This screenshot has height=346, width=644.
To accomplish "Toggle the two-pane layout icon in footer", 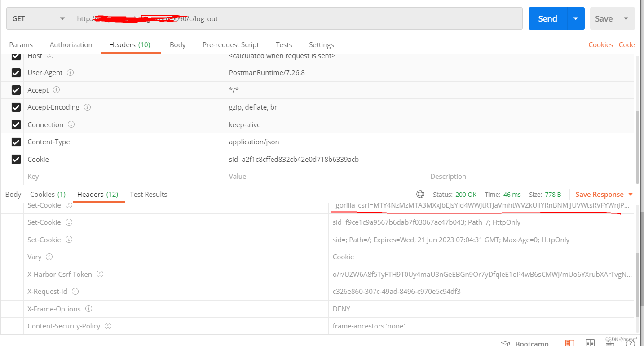I will (589, 342).
